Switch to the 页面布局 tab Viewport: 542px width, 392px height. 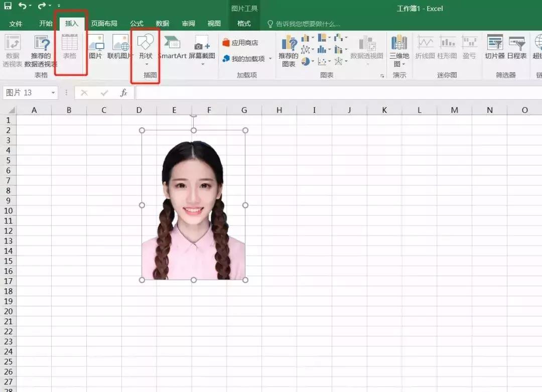coord(104,24)
